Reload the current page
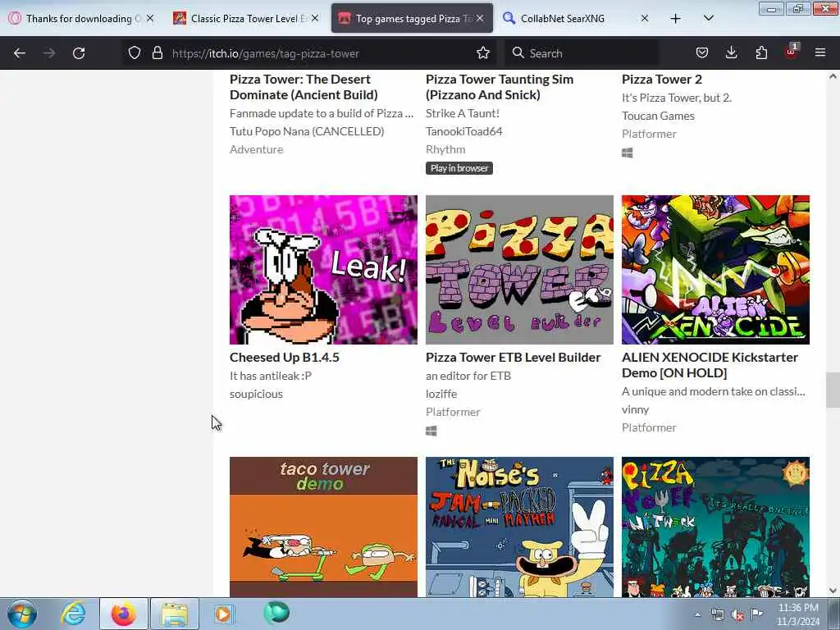 (x=79, y=53)
